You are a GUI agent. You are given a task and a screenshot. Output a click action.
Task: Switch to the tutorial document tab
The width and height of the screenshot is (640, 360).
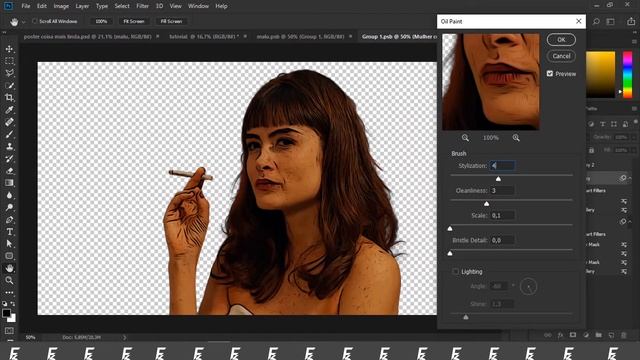click(204, 36)
